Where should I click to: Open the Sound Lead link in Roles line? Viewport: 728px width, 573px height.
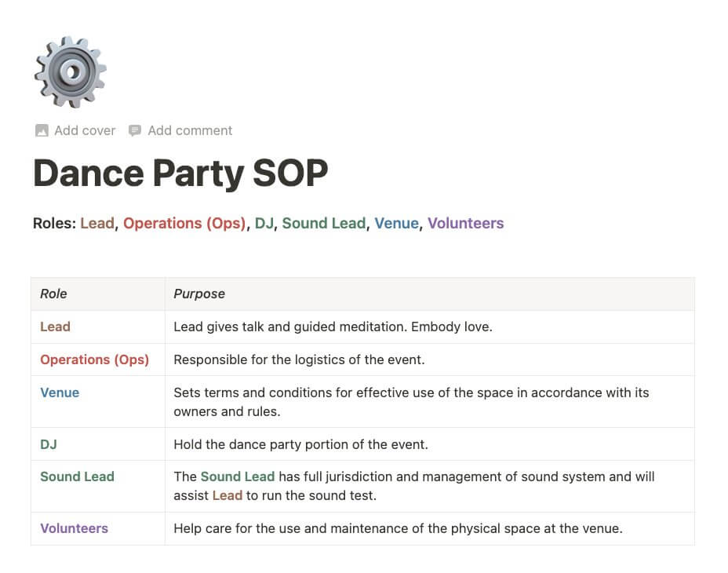pos(324,223)
